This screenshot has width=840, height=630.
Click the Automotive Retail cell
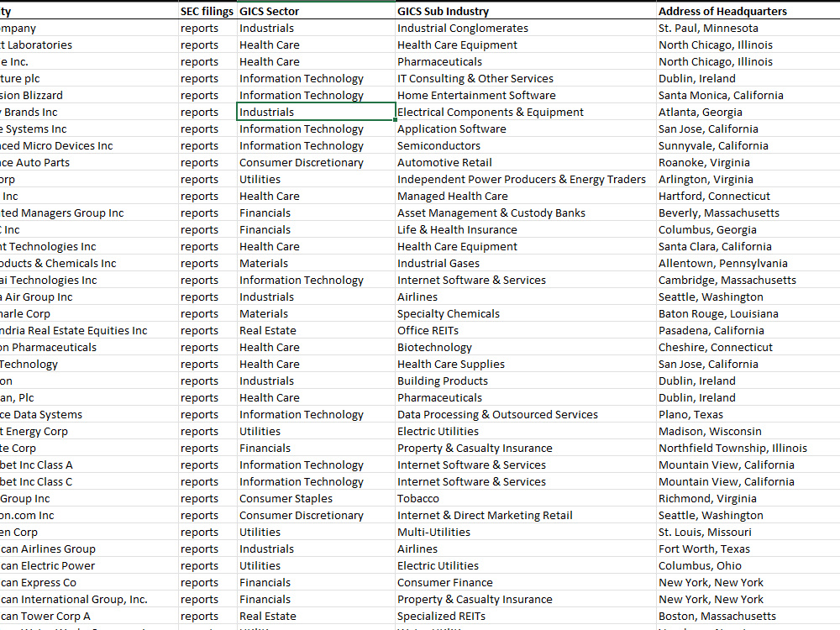[x=525, y=162]
